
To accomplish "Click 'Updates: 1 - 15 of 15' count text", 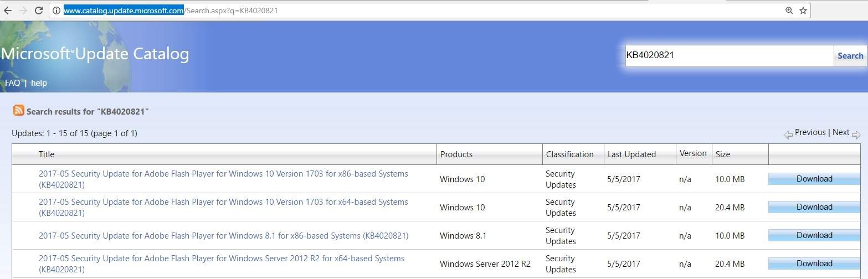I will [74, 133].
